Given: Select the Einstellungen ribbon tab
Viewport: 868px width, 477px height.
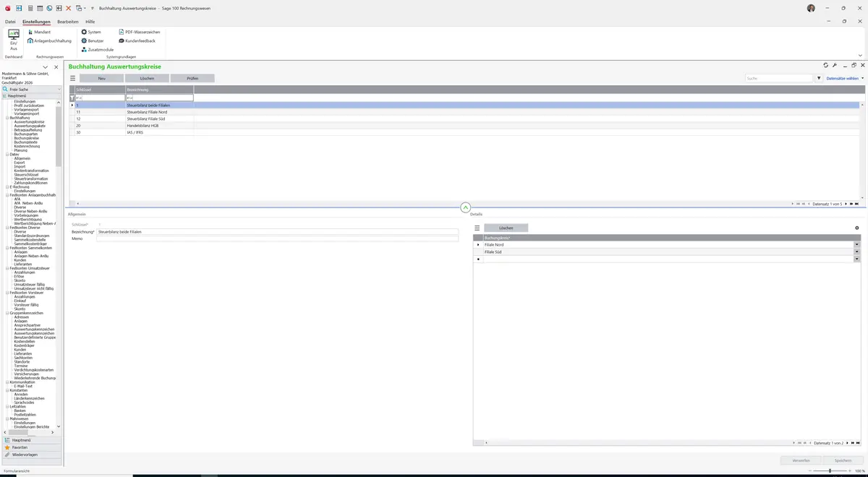Looking at the screenshot, I should pos(36,22).
